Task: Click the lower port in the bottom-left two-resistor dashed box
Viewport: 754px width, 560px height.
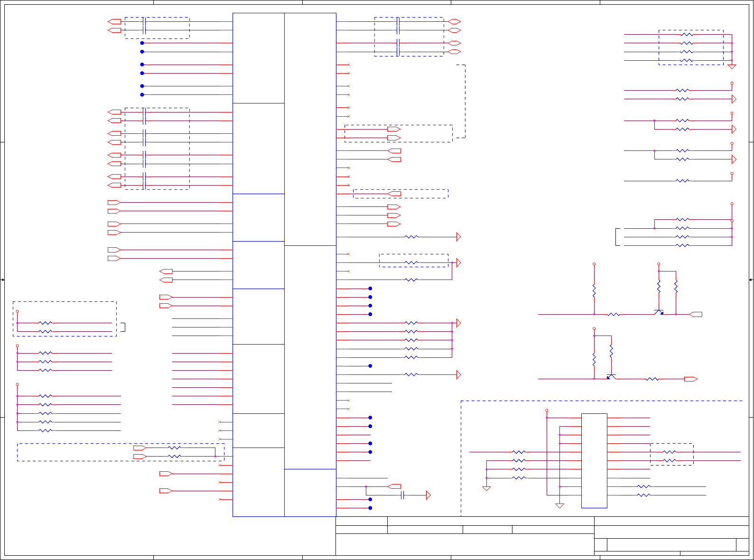Action: tap(140, 456)
